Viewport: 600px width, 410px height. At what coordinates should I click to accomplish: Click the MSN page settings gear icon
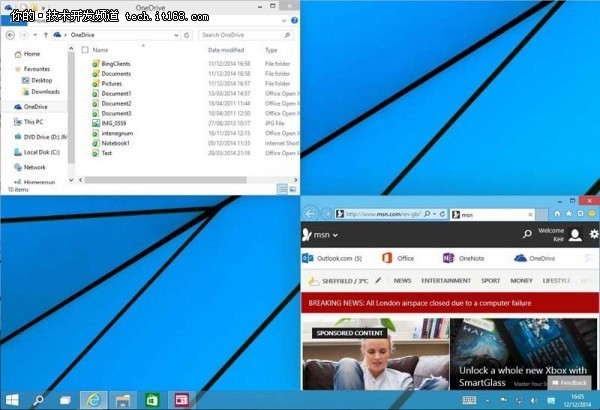coord(593,235)
